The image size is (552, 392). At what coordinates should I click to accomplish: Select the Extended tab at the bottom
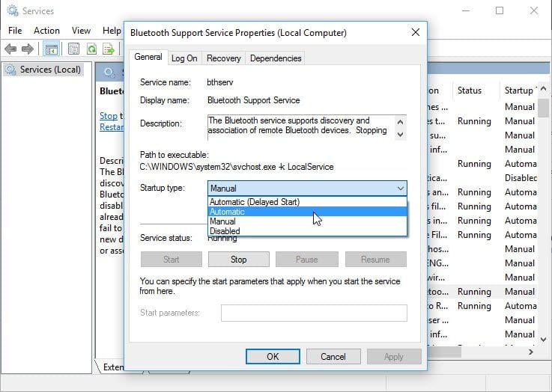(112, 367)
